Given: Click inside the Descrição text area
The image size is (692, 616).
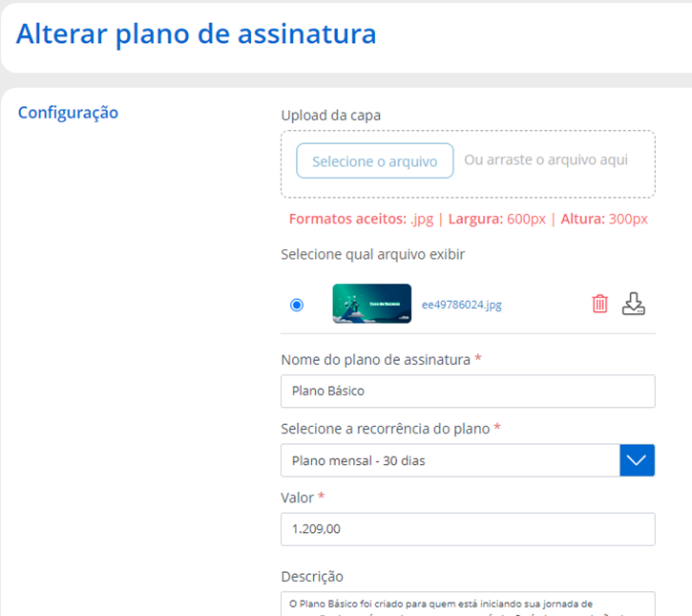Looking at the screenshot, I should [x=468, y=604].
